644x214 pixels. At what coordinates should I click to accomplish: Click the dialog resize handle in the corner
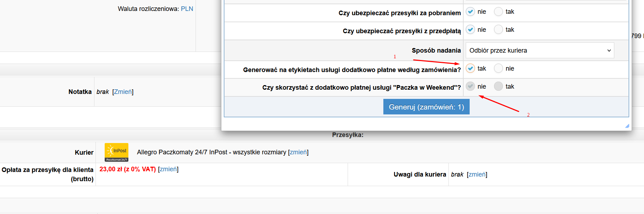pos(627,126)
